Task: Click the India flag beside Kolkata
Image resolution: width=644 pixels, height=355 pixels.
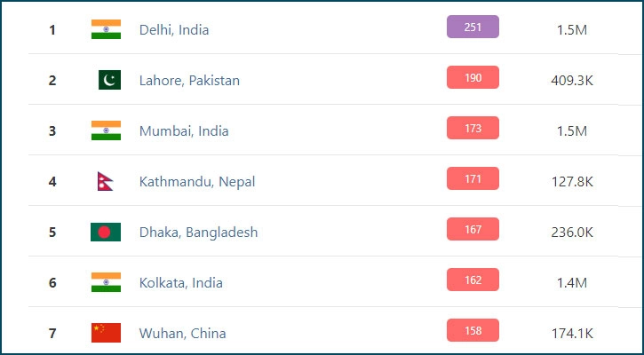Action: 106,282
